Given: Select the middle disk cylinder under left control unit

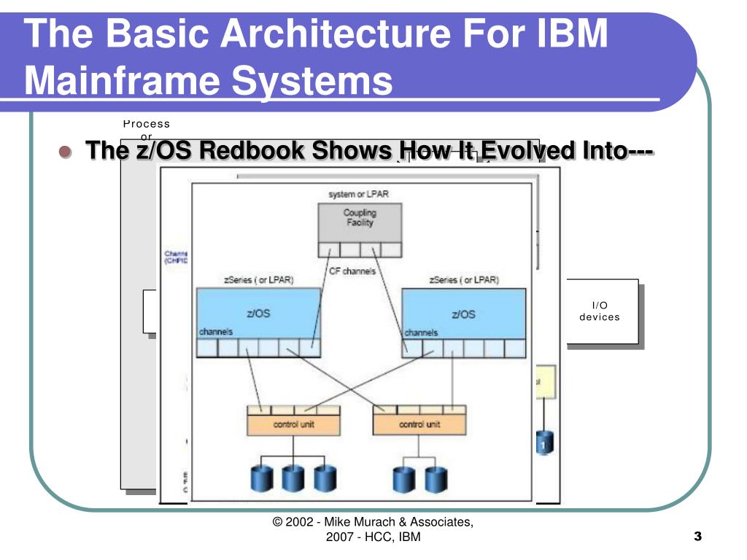Looking at the screenshot, I should tap(291, 477).
